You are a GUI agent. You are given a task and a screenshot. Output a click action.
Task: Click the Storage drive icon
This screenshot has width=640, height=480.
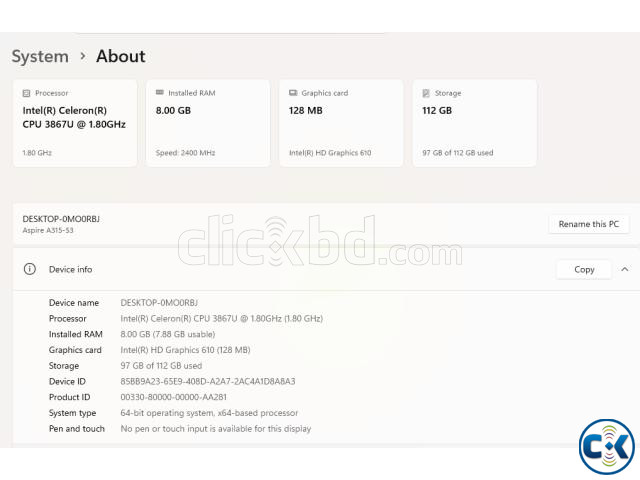(x=426, y=93)
